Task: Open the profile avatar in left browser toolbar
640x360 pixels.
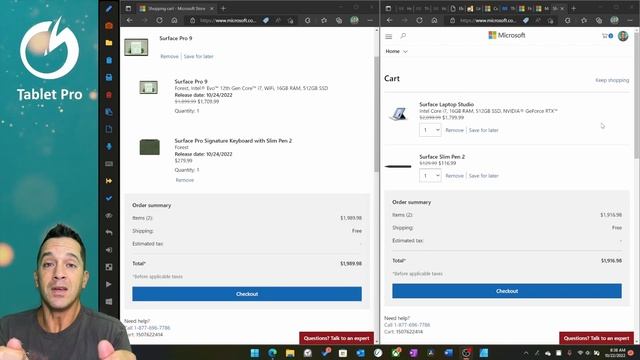Action: 354,20
